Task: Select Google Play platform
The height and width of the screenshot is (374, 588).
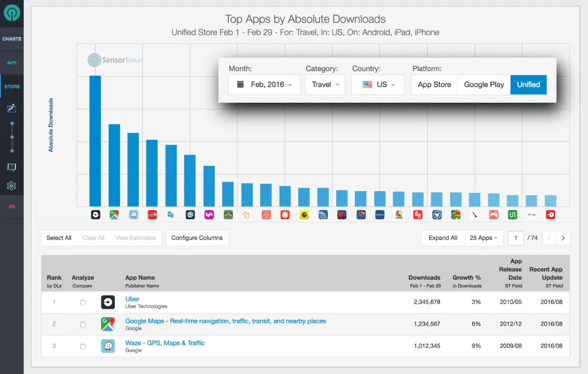Action: coord(484,84)
